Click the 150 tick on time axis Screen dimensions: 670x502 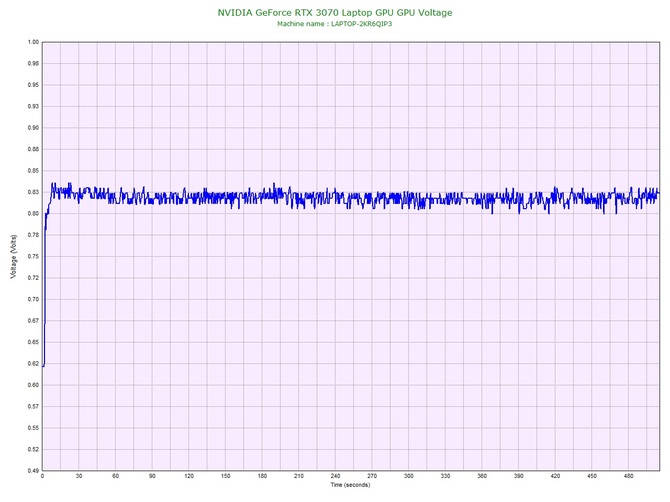point(226,476)
